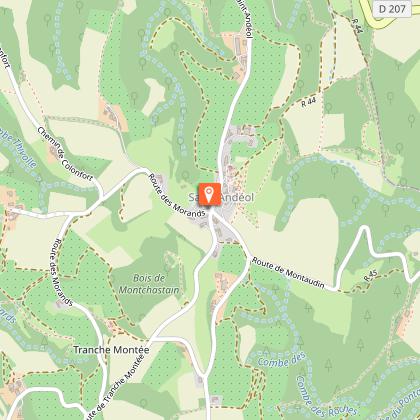Click the Chemin de Colonfort road label
Image resolution: width=420 pixels, height=420 pixels.
[x=65, y=154]
